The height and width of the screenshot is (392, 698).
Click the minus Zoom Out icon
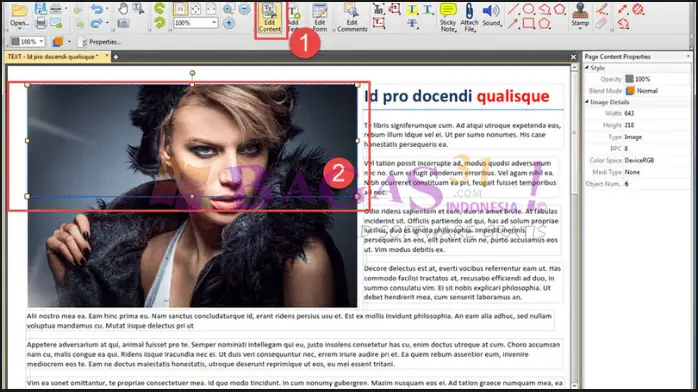coord(244,8)
